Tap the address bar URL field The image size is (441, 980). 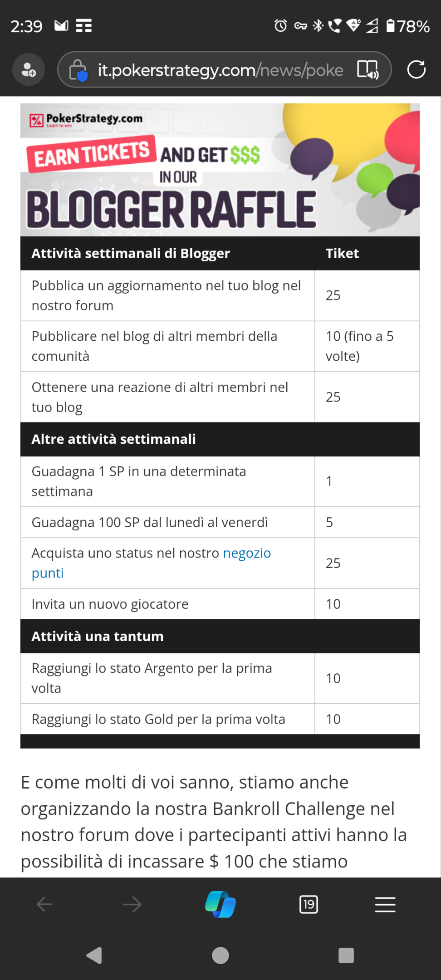[220, 70]
